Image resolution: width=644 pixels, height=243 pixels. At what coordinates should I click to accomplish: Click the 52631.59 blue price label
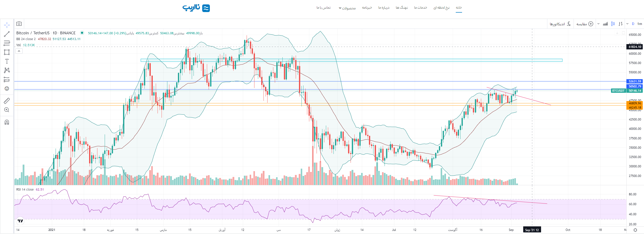pyautogui.click(x=634, y=81)
